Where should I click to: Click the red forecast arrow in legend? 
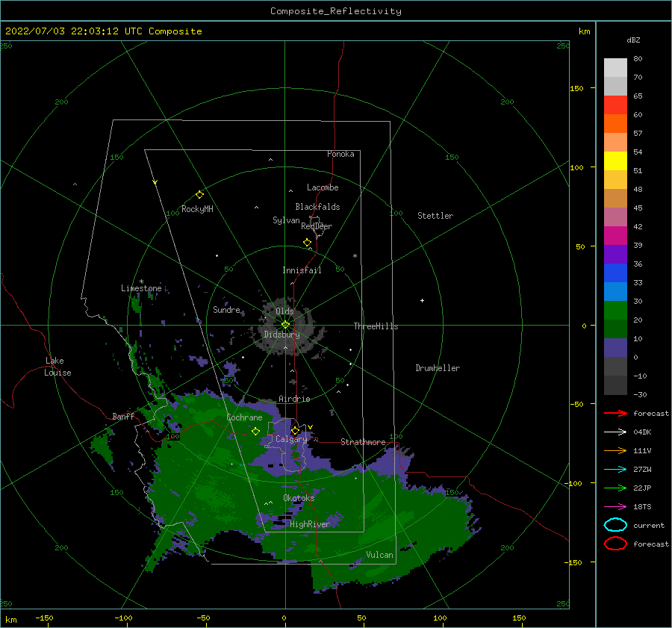pyautogui.click(x=615, y=413)
